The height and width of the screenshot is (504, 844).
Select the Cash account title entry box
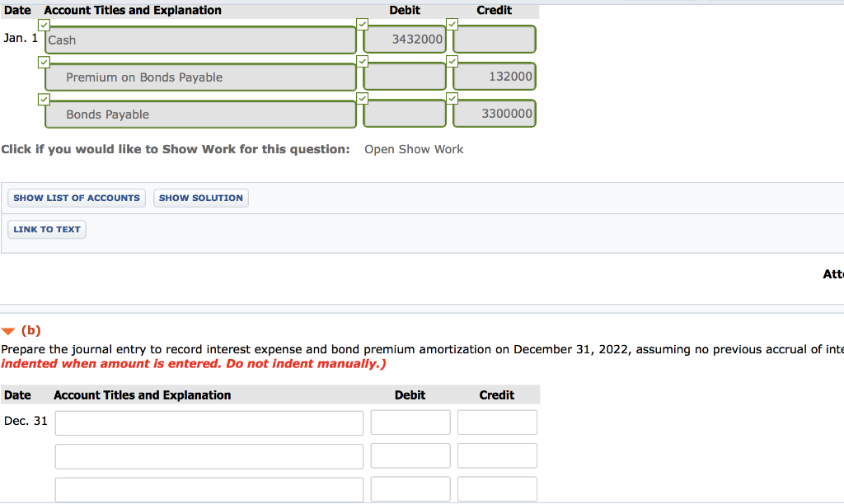click(x=199, y=39)
